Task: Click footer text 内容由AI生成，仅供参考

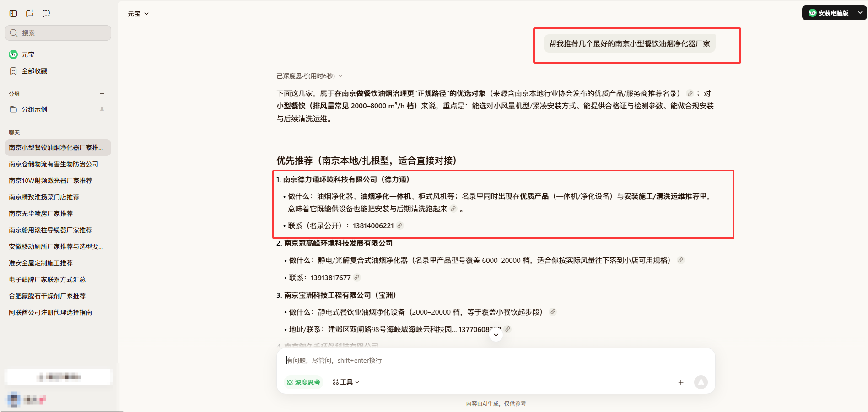Action: (x=496, y=404)
